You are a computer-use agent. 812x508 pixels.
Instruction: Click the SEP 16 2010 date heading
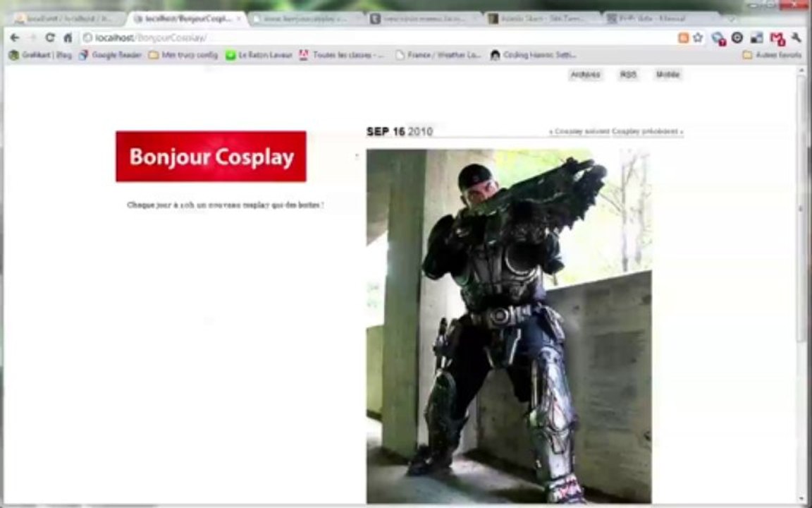pyautogui.click(x=399, y=132)
